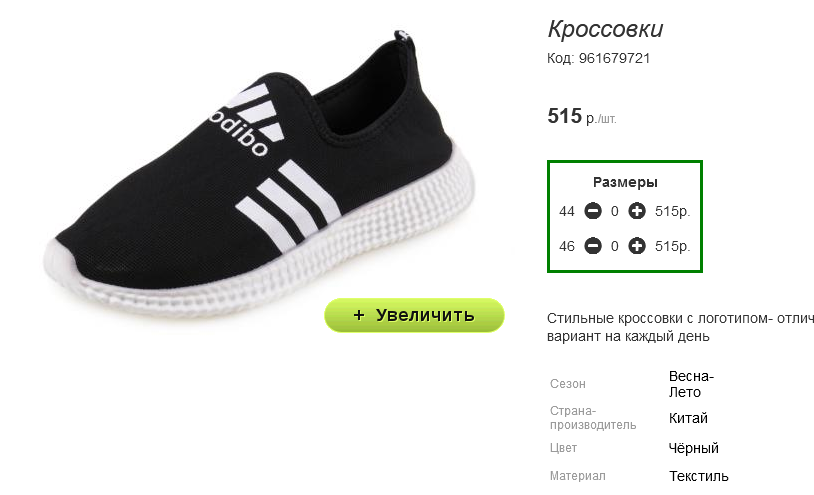Click the Текстиль material value
This screenshot has height=495, width=814.
pos(698,476)
